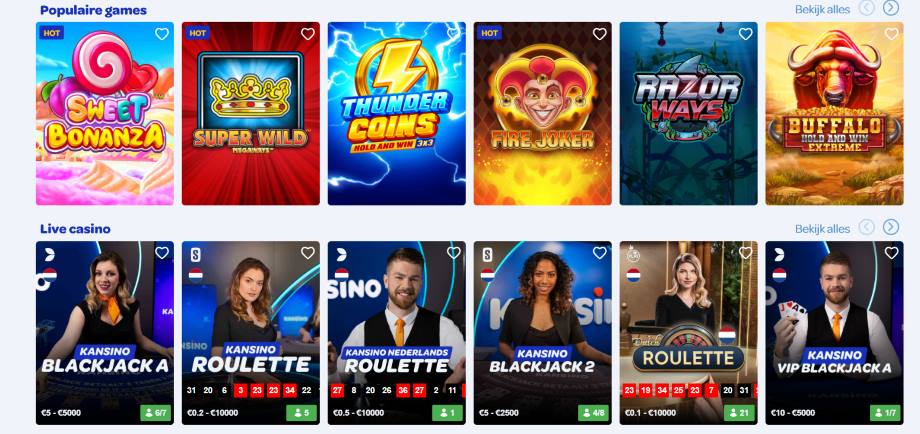Open Kansino Nederlands Roulette live table
The image size is (920, 434).
pyautogui.click(x=397, y=333)
